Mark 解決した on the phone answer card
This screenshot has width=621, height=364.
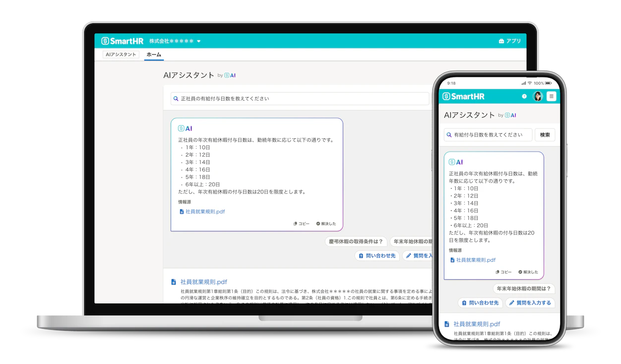pos(528,272)
